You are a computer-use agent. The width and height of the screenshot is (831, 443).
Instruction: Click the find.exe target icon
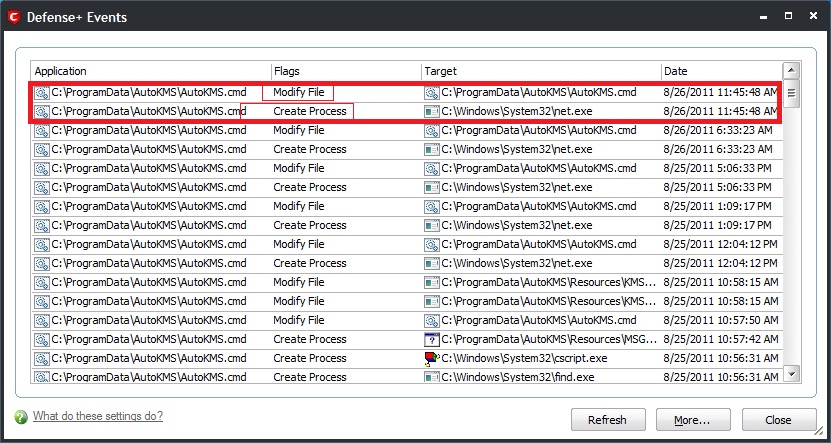(432, 377)
